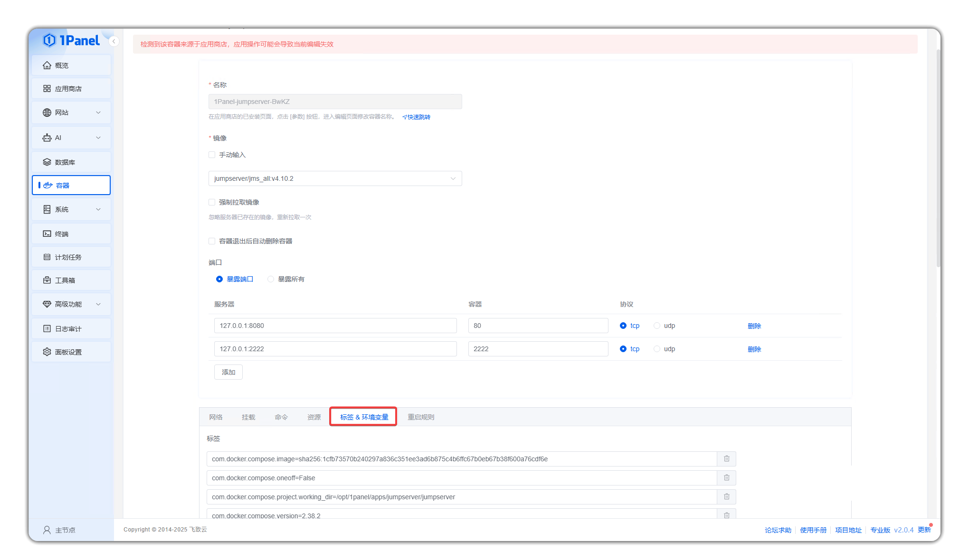Click 添加 to add a port

click(228, 372)
